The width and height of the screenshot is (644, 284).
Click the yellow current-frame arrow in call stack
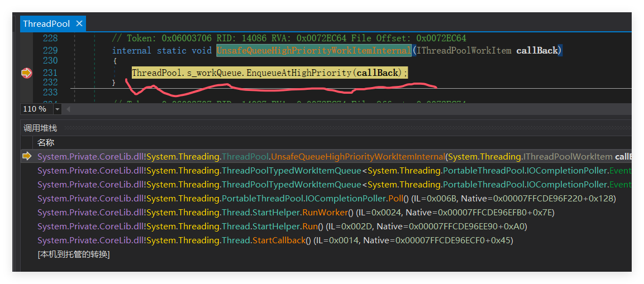coord(27,156)
